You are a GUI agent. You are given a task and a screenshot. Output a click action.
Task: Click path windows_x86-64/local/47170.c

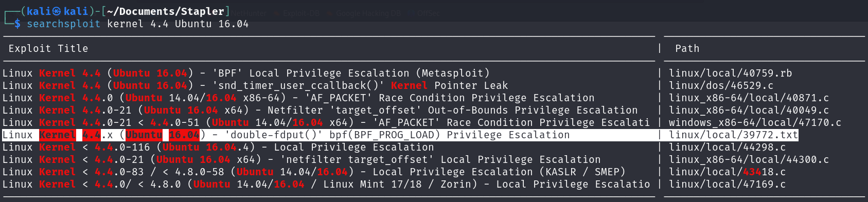point(755,122)
